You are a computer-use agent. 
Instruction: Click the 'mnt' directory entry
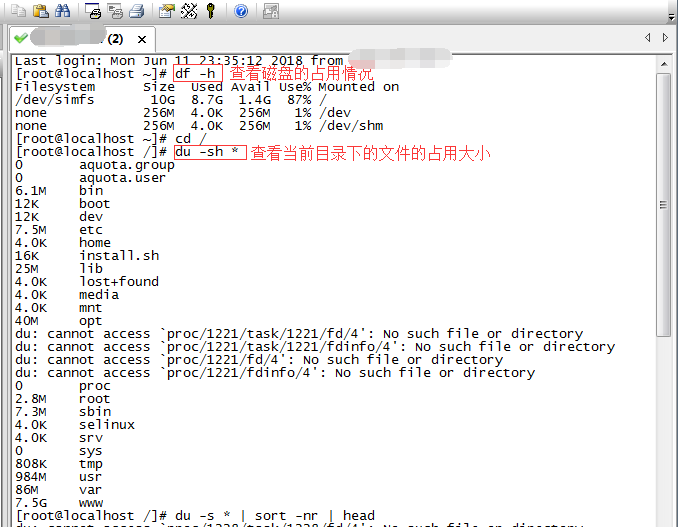tap(90, 308)
